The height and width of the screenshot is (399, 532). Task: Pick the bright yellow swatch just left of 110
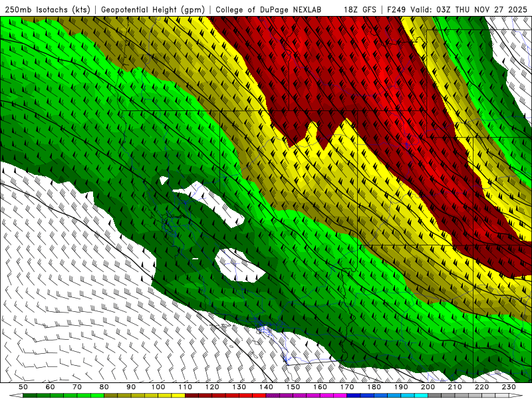click(178, 396)
